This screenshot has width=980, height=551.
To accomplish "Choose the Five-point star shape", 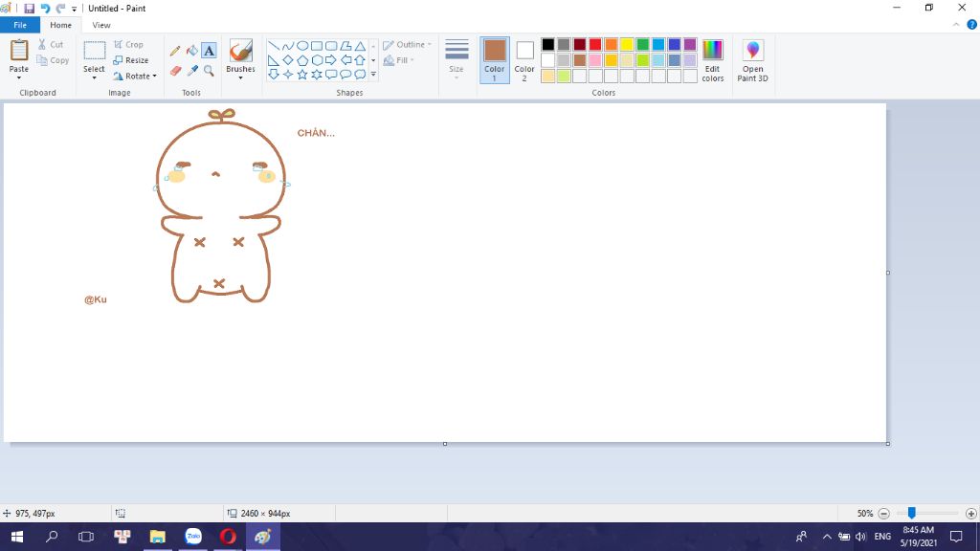I will point(301,75).
